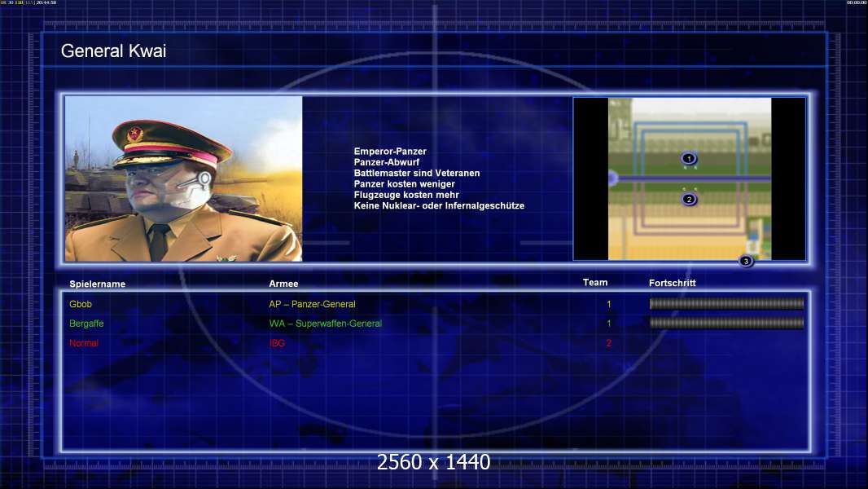The image size is (868, 489).
Task: Click the map preview thumbnail
Action: coord(689,178)
